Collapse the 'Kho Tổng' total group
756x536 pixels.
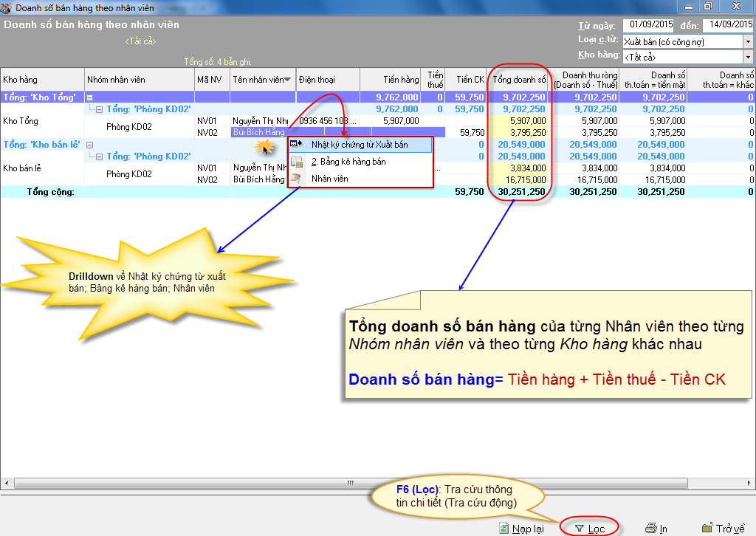tap(89, 97)
